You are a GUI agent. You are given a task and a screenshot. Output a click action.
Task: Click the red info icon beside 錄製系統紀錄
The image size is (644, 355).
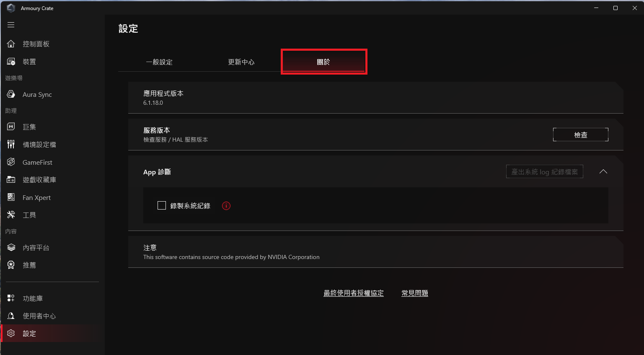coord(226,206)
